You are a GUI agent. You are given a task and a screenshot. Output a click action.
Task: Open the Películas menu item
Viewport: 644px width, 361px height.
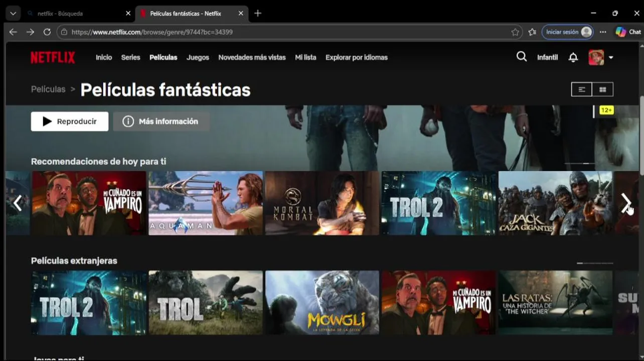point(164,58)
